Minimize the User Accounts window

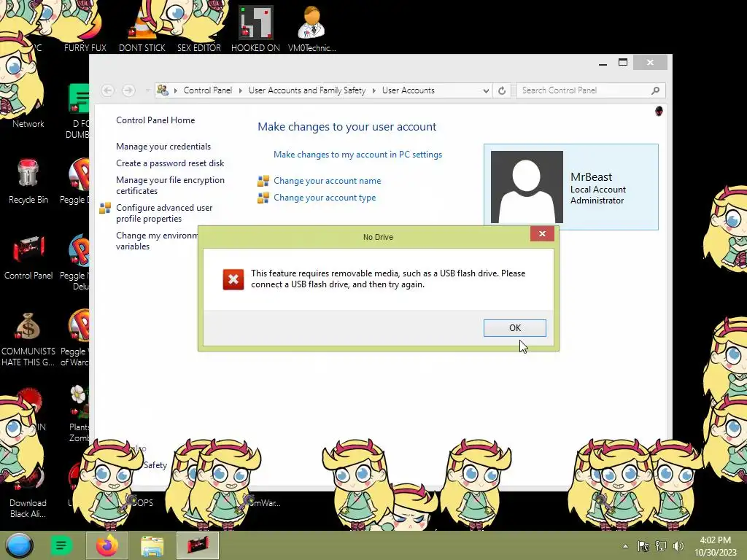(603, 63)
